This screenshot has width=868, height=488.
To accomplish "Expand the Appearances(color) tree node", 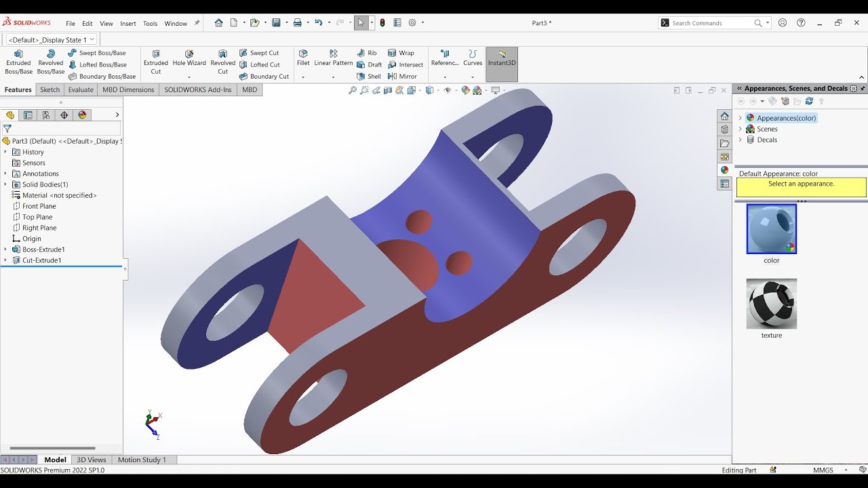I will 740,118.
